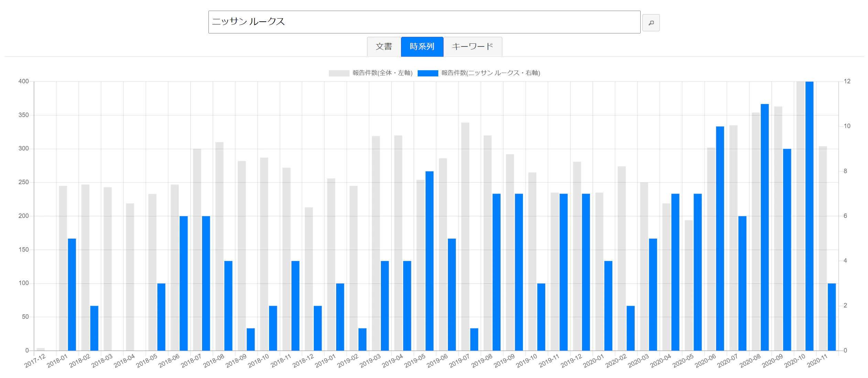Screen dimensions: 868x378
Task: Click the blue bar for 2020-06
Action: point(720,238)
